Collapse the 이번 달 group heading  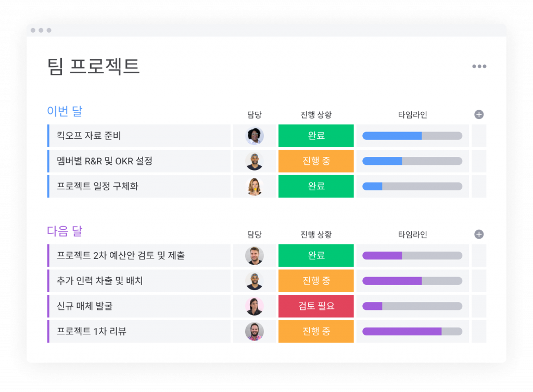click(x=65, y=111)
